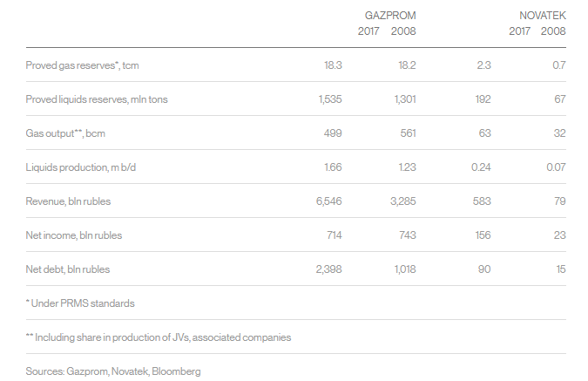Select the 2017 label under GAZPROM
The image size is (588, 381).
click(369, 31)
